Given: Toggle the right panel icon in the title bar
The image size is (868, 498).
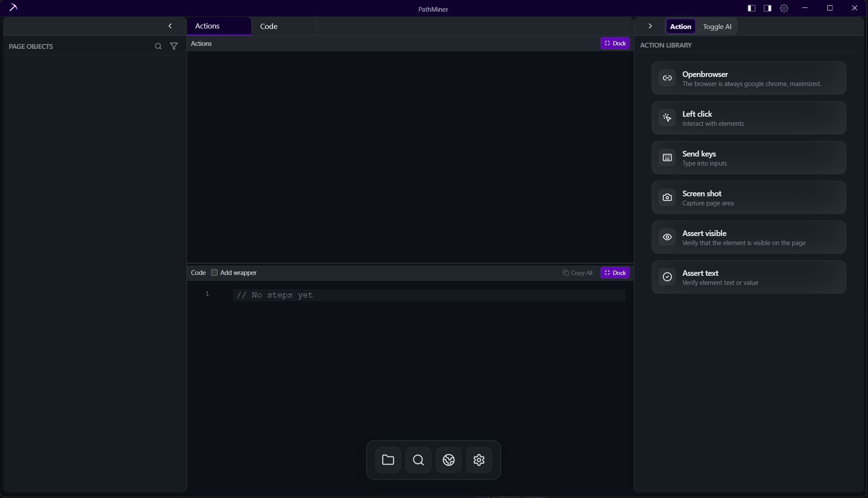Looking at the screenshot, I should tap(767, 8).
